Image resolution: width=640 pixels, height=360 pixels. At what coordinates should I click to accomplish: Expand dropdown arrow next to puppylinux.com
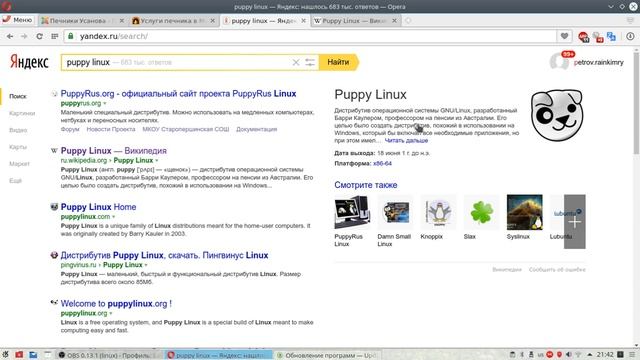[114, 217]
